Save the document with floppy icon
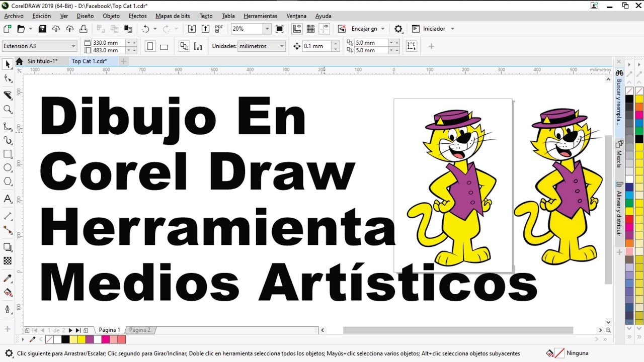This screenshot has height=362, width=644. 42,29
